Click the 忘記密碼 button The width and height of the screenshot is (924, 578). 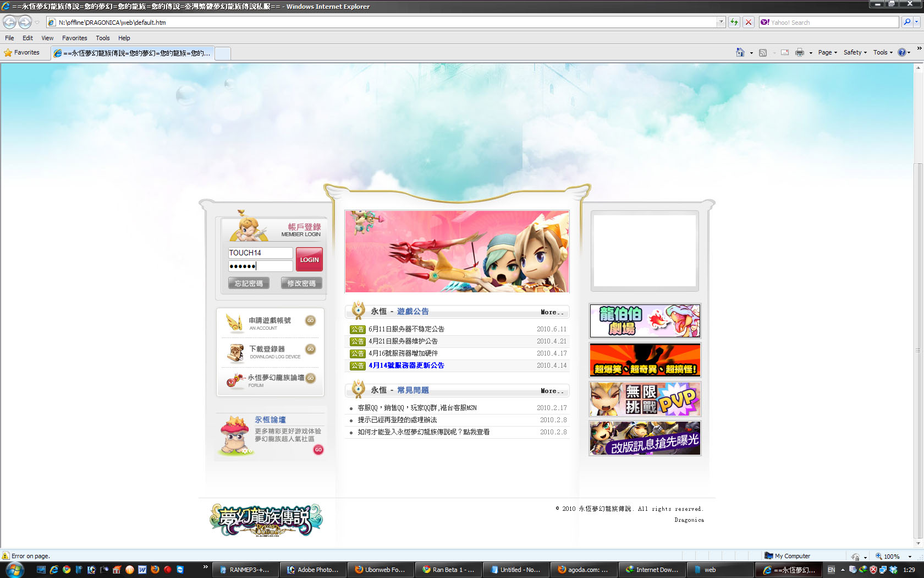tap(249, 283)
